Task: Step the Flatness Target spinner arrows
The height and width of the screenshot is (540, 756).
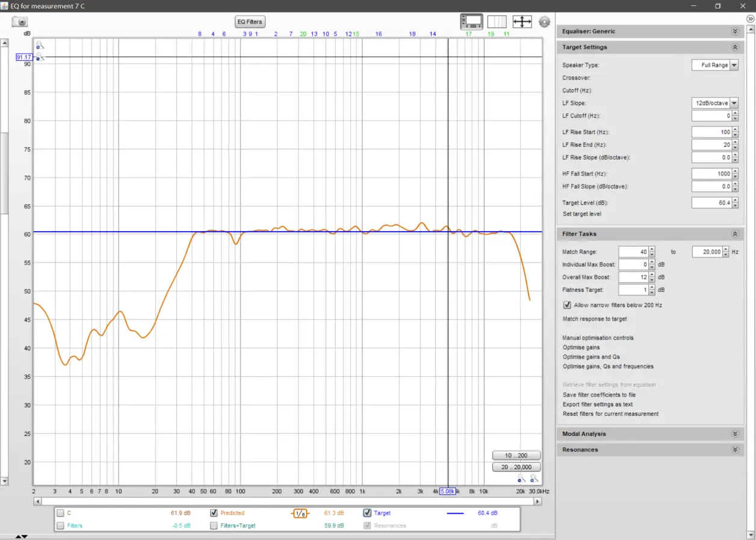Action: coord(652,290)
